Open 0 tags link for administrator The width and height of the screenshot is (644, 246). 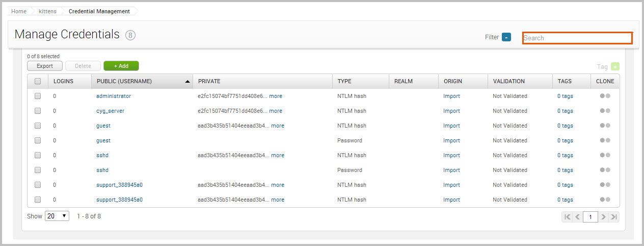(x=565, y=96)
